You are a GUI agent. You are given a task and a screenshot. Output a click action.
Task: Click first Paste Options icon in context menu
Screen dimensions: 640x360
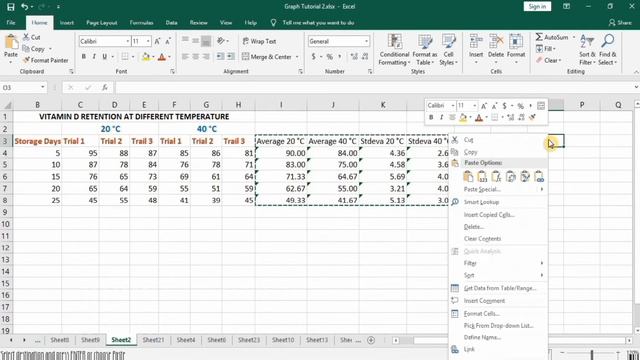(x=468, y=176)
